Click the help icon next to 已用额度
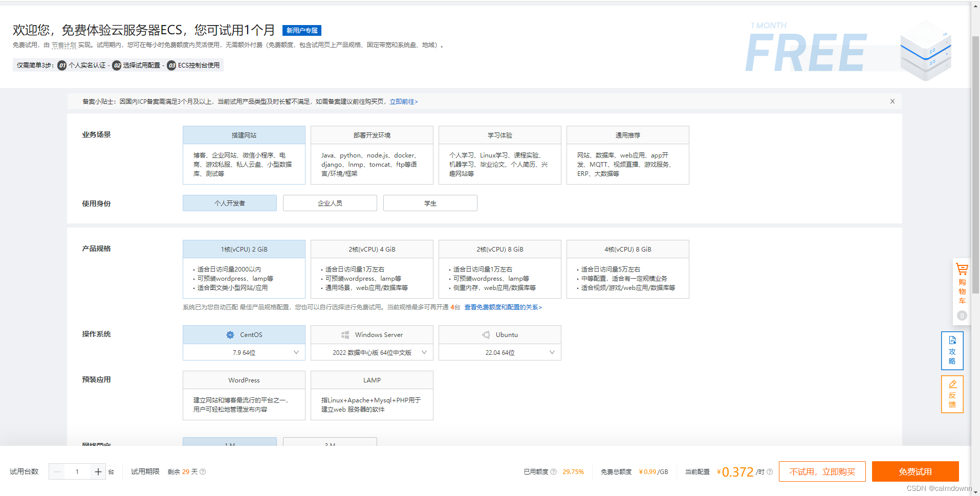 click(x=553, y=472)
